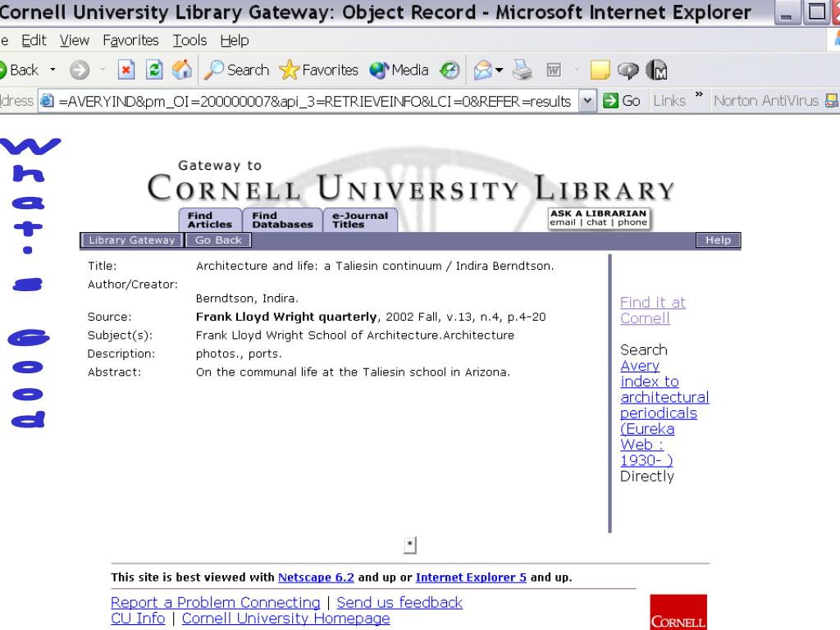Image resolution: width=840 pixels, height=630 pixels.
Task: Open the Find it at Cornell link
Action: click(x=652, y=310)
